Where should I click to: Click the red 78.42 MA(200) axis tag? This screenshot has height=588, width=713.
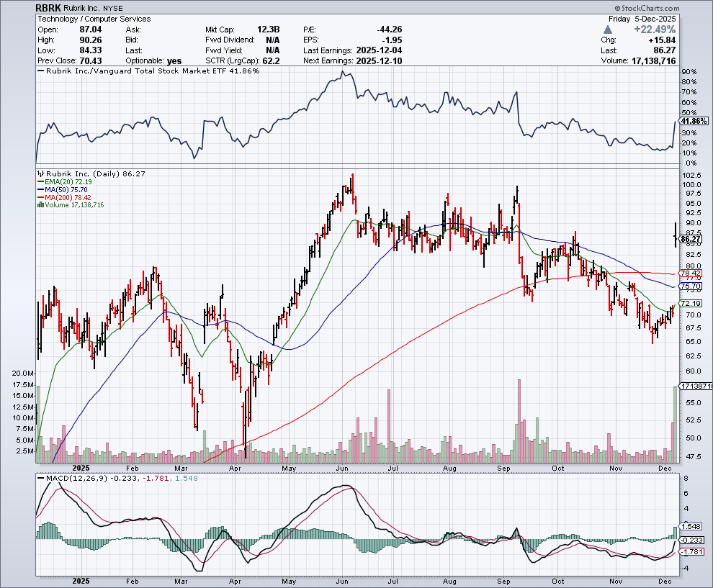click(x=691, y=273)
